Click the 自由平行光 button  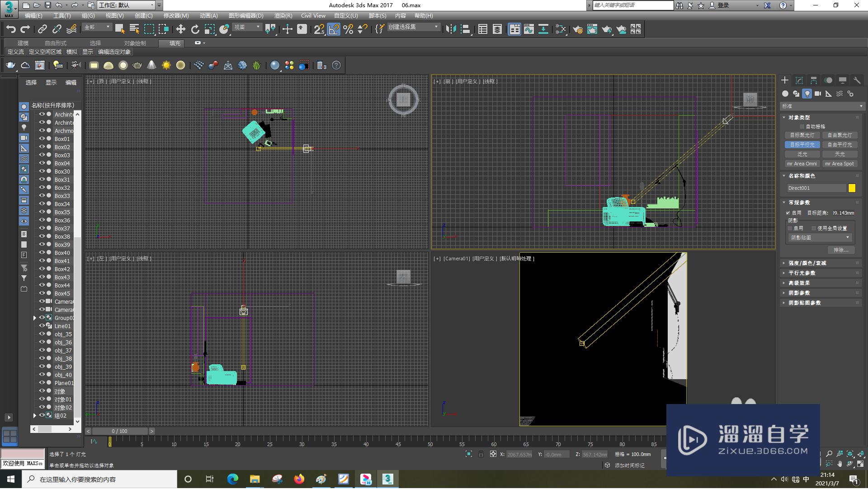coord(840,145)
